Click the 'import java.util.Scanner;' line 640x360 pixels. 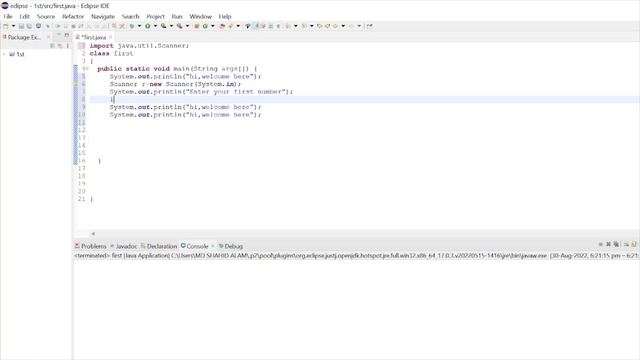pyautogui.click(x=139, y=46)
